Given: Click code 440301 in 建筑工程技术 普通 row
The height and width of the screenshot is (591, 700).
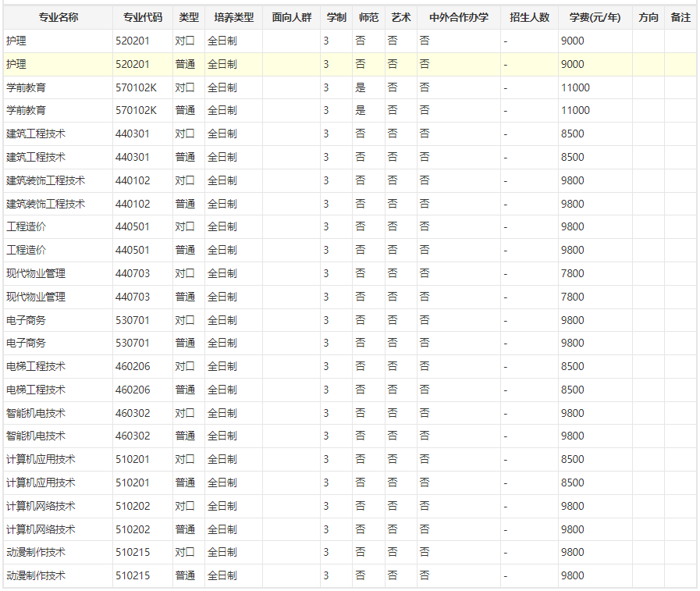Looking at the screenshot, I should click(x=133, y=157).
